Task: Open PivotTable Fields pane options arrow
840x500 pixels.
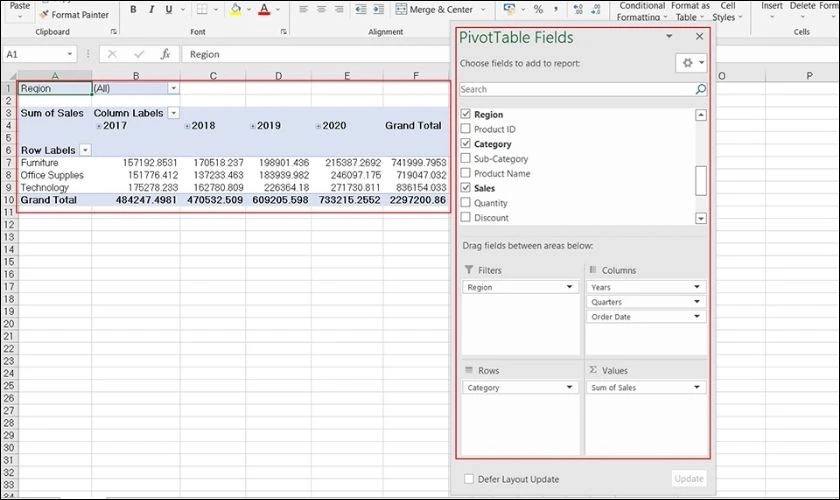Action: (x=669, y=36)
